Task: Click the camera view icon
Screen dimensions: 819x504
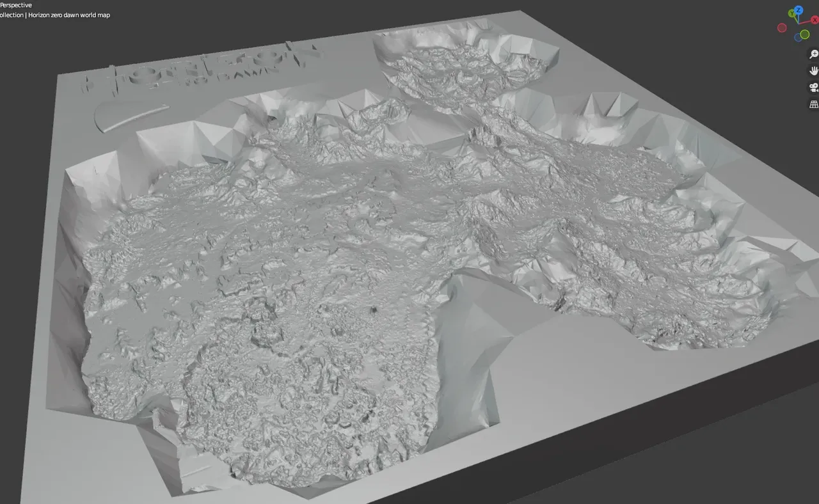Action: pos(813,87)
